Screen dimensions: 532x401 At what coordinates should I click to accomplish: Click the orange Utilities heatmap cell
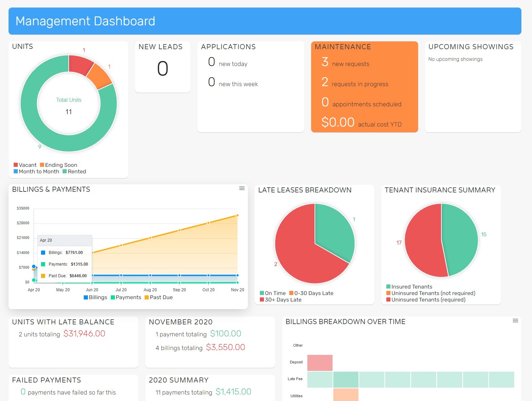click(x=346, y=395)
